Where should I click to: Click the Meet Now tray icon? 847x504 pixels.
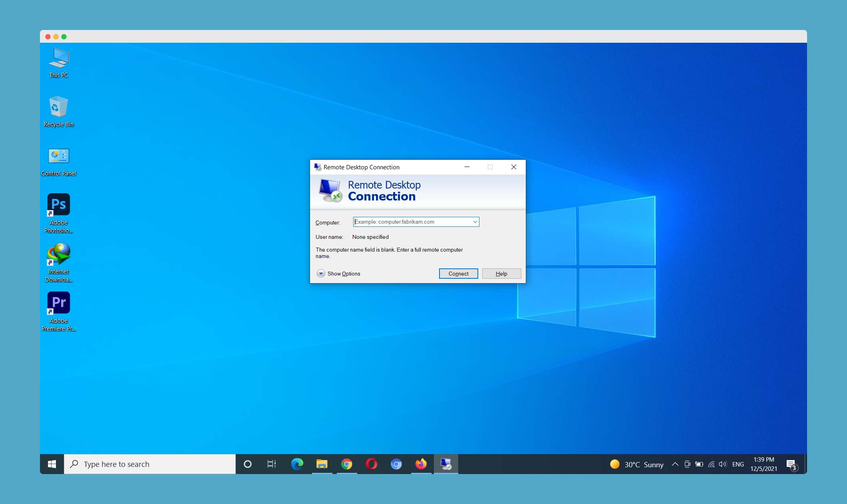(x=687, y=464)
